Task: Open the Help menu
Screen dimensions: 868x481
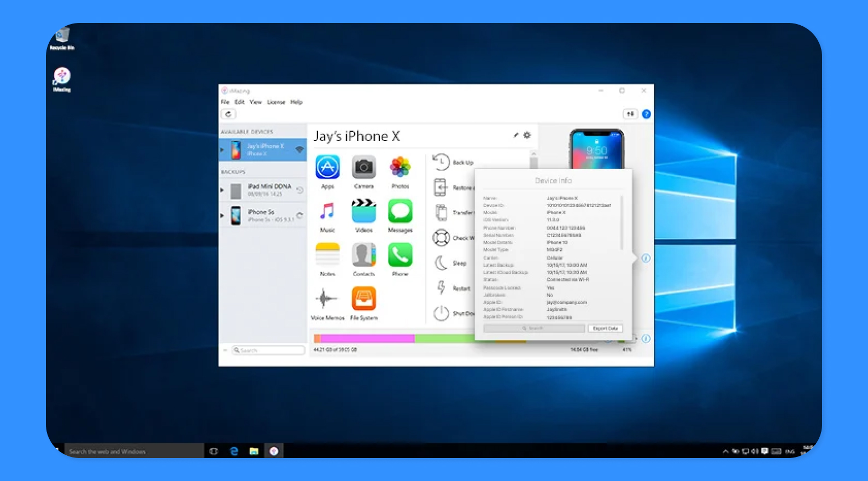Action: [296, 102]
